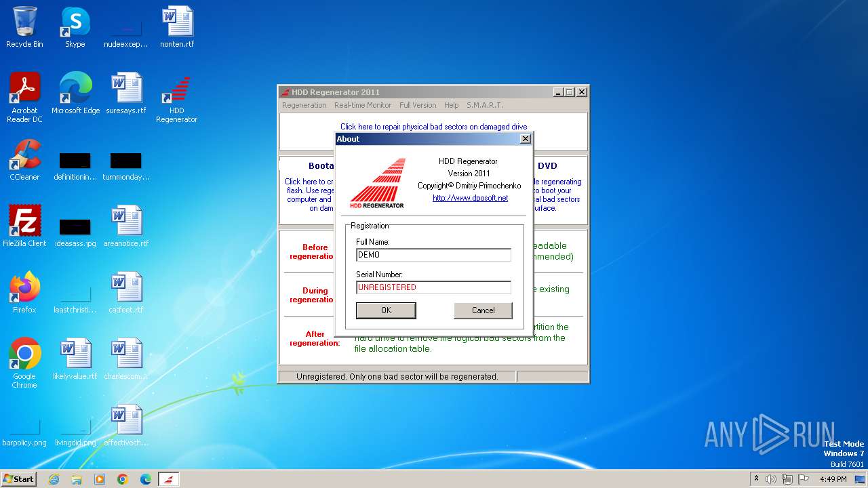The height and width of the screenshot is (488, 868).
Task: Open areanotice.rtf document
Action: (x=126, y=226)
